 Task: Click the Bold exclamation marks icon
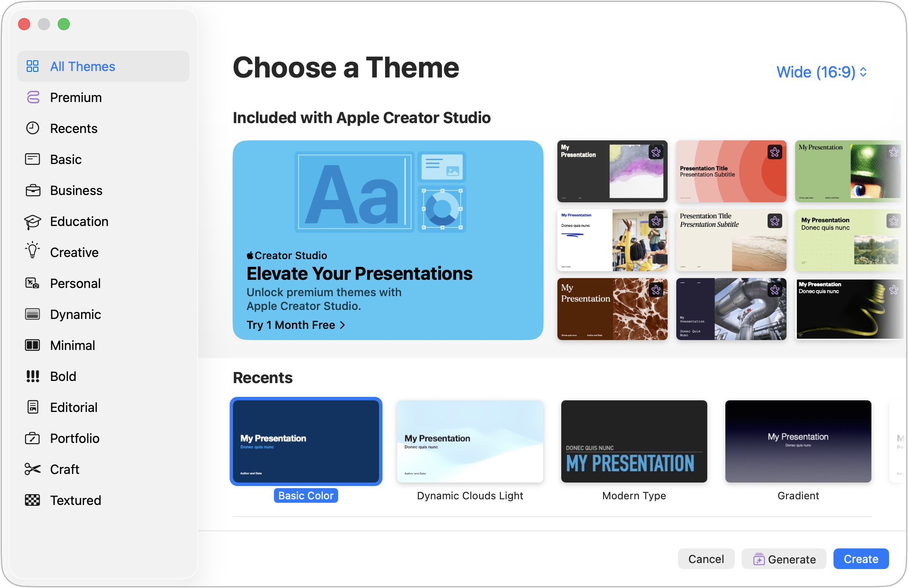pos(33,376)
